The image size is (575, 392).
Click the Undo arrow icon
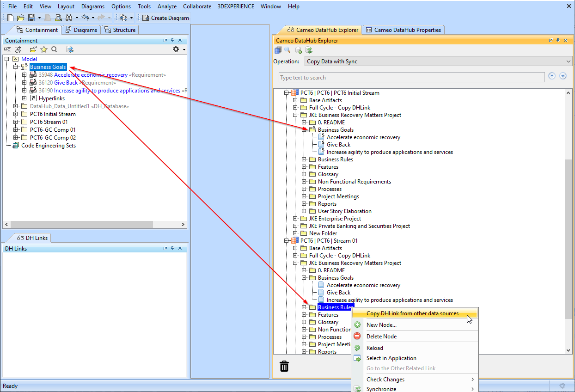point(85,18)
